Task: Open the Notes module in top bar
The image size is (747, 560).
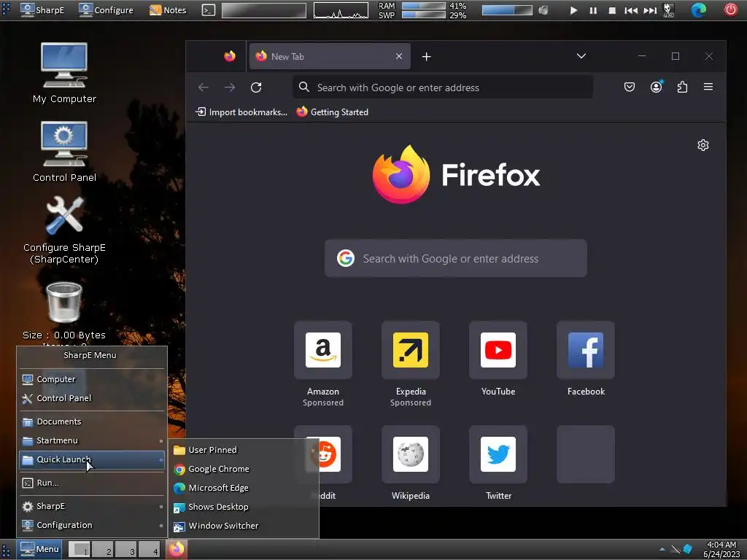Action: [x=168, y=10]
